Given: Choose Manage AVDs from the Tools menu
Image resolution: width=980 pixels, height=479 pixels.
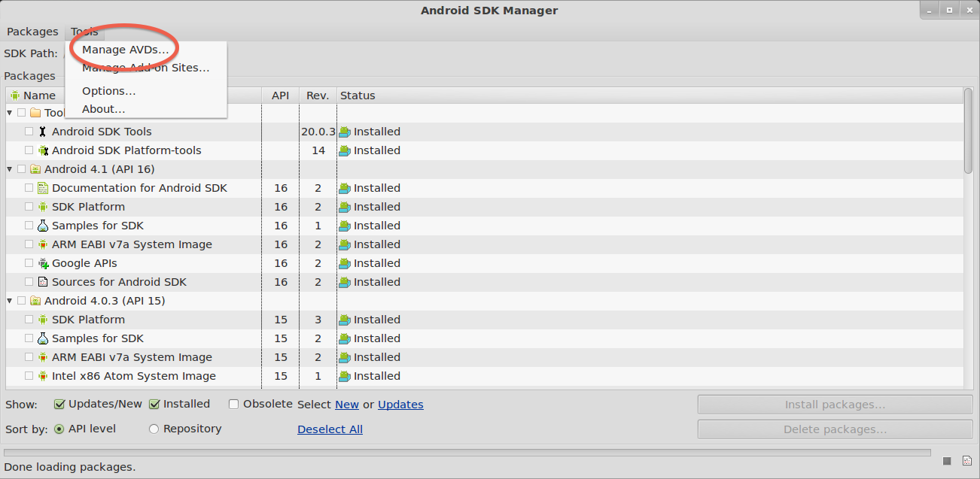Looking at the screenshot, I should coord(125,50).
